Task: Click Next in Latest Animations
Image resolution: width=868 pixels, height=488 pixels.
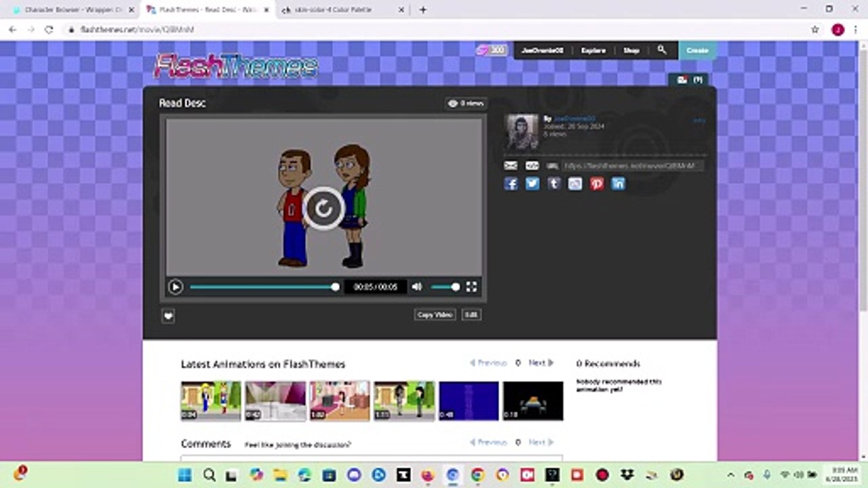Action: 540,363
